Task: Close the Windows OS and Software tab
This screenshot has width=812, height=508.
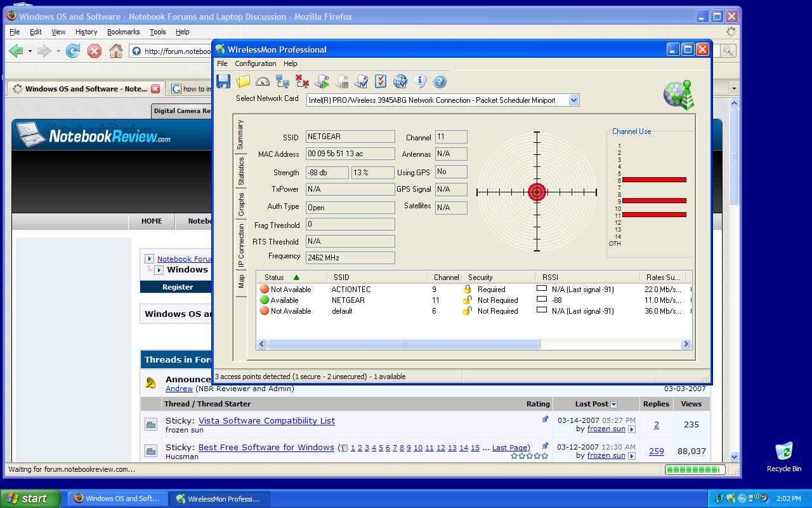Action: 155,89
